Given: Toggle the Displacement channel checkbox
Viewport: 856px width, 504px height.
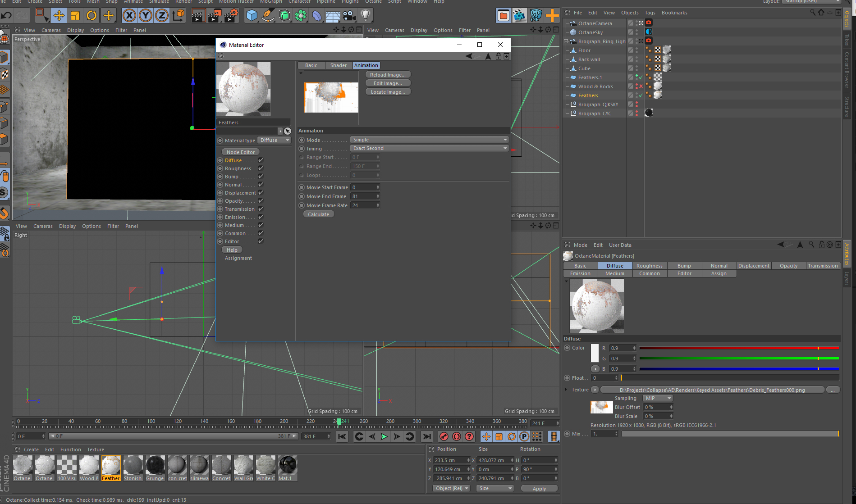Looking at the screenshot, I should click(x=261, y=193).
